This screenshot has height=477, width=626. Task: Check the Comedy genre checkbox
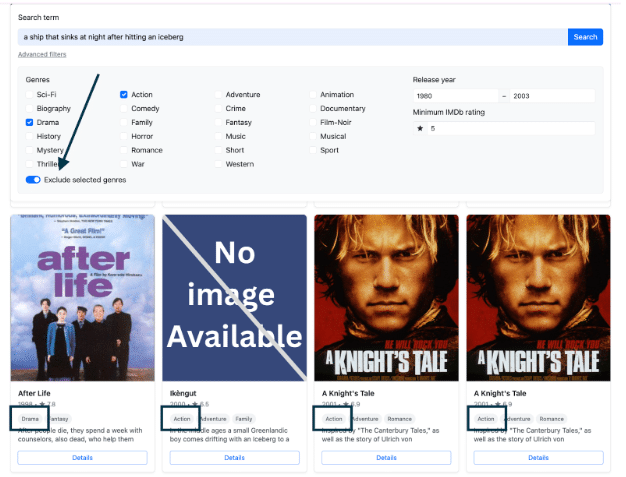(x=124, y=108)
